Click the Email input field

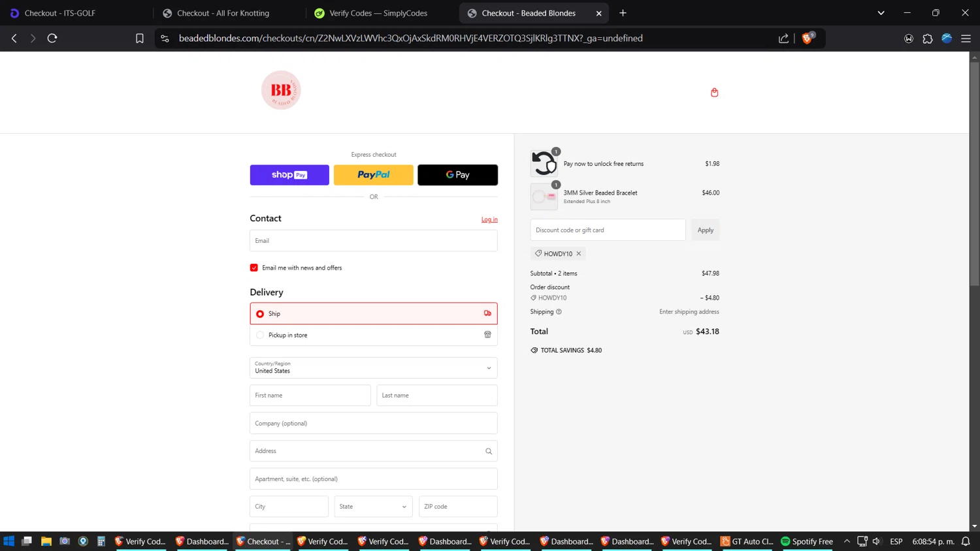tap(374, 240)
